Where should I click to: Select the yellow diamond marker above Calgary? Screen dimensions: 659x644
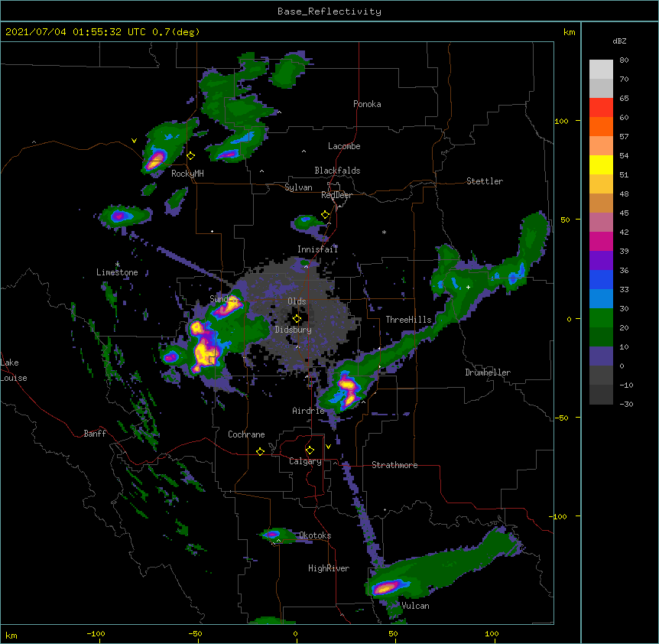click(310, 450)
